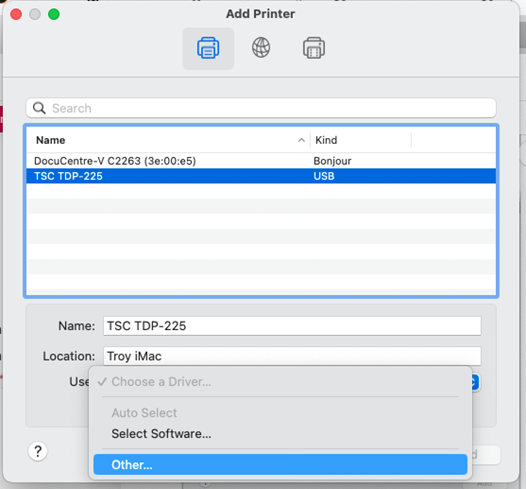Screen dimensions: 526x489
Task: Sort printers by the Name column header
Action: [168, 140]
